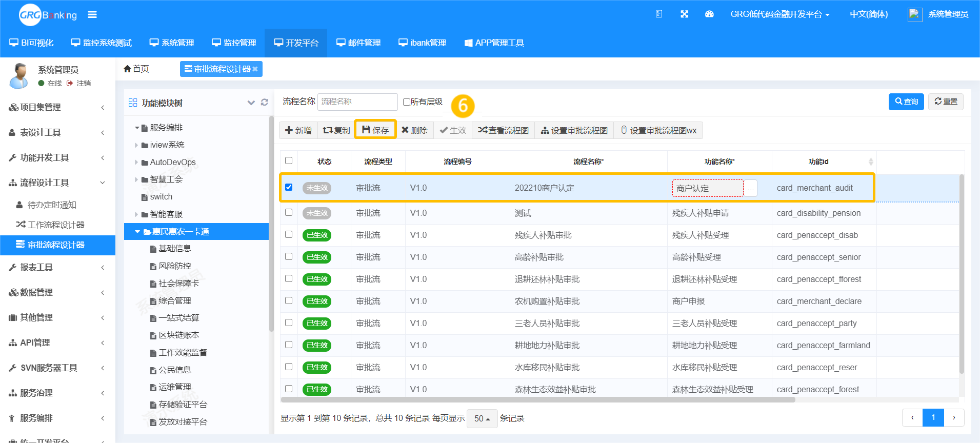Expand the 智慧工会 tree node
980x443 pixels.
136,179
